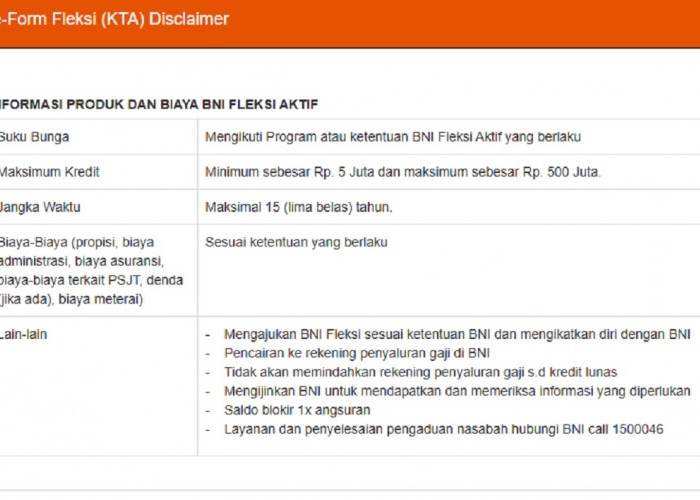Select the heading 'INFORMASI PRODUK DAN BIAYA BNI FLEKSI AKTIF'
This screenshot has width=700, height=500.
tap(158, 104)
